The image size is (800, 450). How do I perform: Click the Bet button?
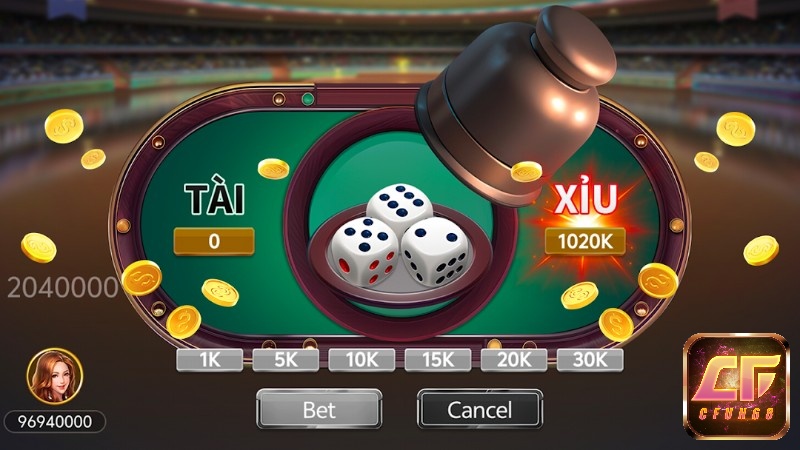pyautogui.click(x=319, y=409)
